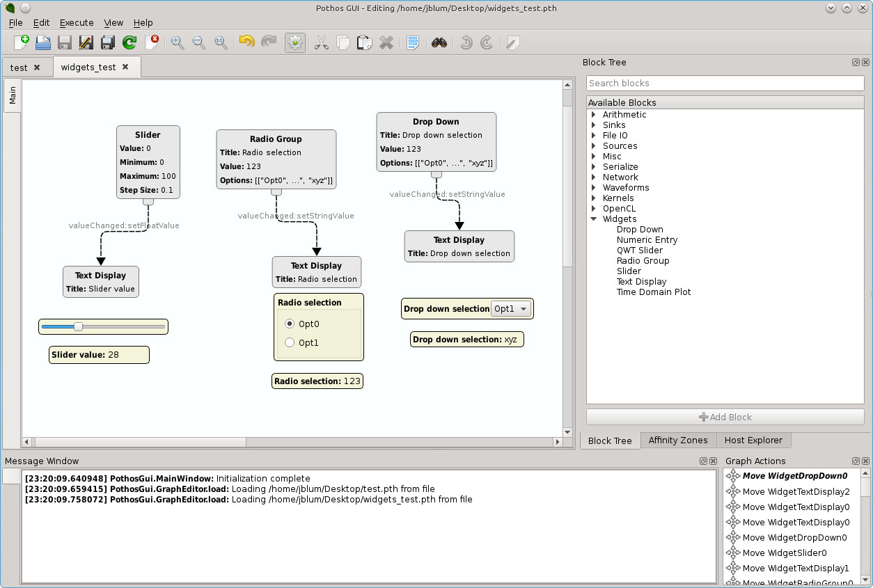The height and width of the screenshot is (588, 873).
Task: Click the Zoom Out magnifier icon
Action: click(199, 42)
